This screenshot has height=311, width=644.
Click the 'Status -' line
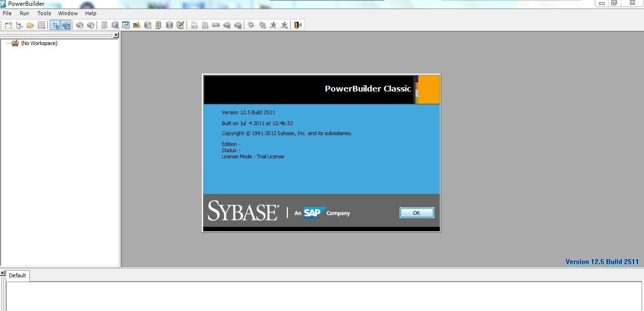pos(231,150)
